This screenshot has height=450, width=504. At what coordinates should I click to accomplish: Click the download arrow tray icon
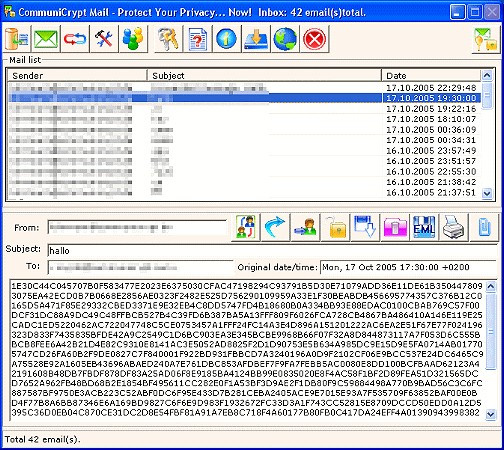click(256, 39)
